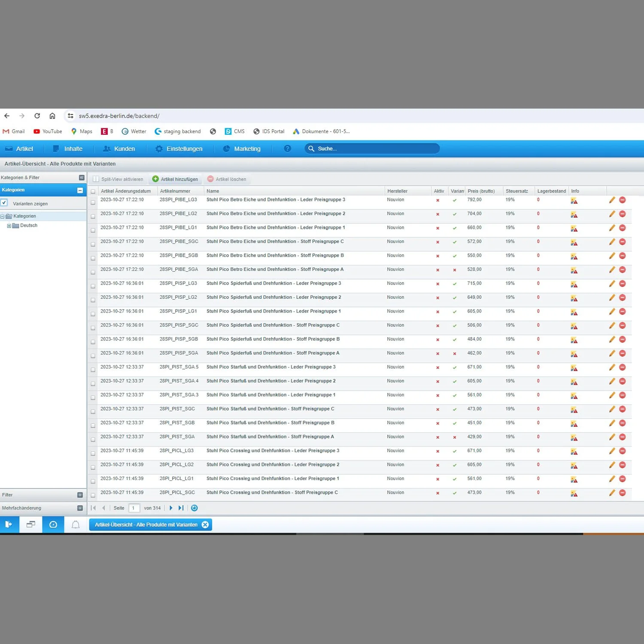The height and width of the screenshot is (644, 644).
Task: Delete the first article row via red icon
Action: pos(623,200)
